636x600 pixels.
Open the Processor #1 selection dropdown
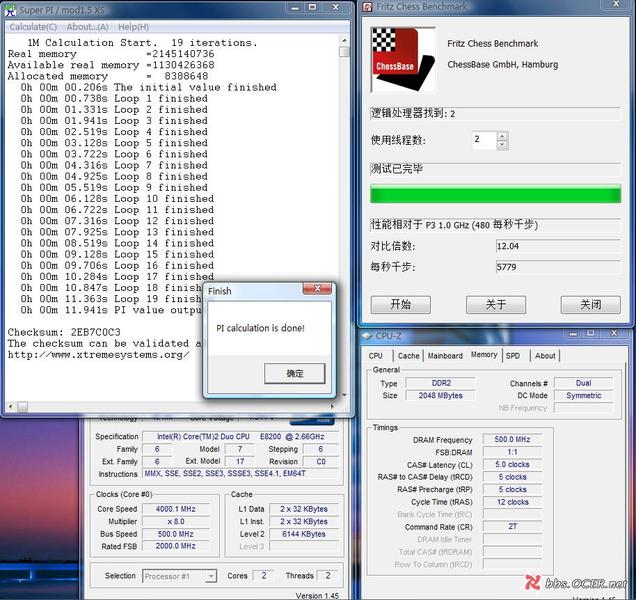pos(179,576)
